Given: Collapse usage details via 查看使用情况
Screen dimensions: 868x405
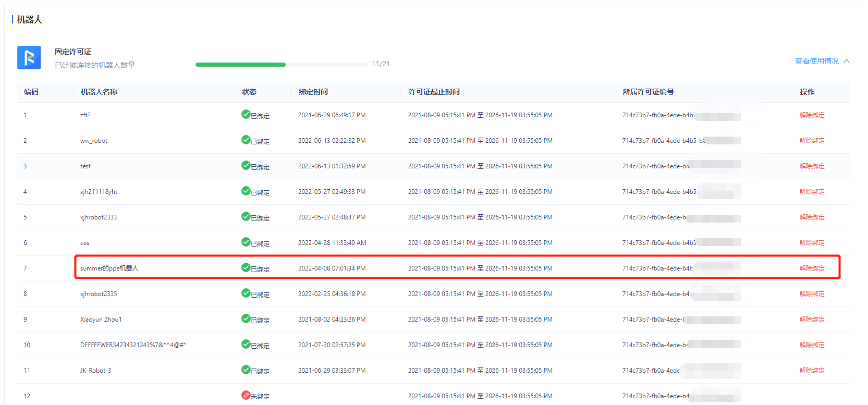Looking at the screenshot, I should point(822,61).
